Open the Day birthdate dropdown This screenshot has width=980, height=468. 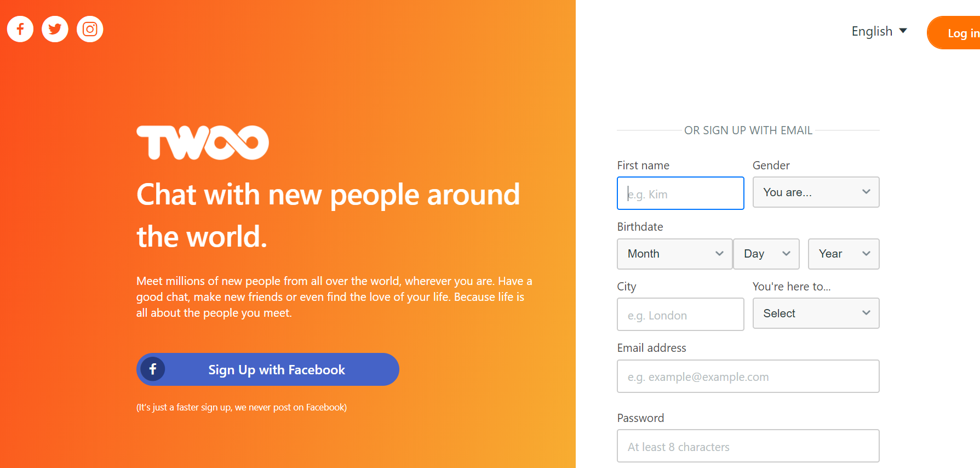click(x=766, y=254)
